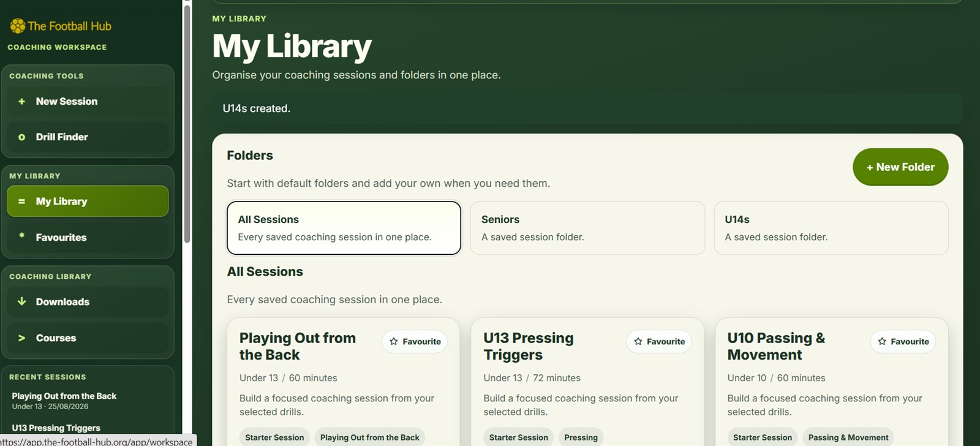Screen dimensions: 980x446
Task: Click the list icon beside My Library
Action: [22, 202]
